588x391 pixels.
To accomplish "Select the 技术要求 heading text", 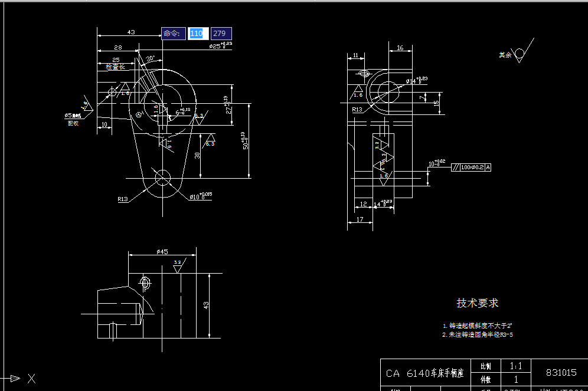I will [x=476, y=302].
